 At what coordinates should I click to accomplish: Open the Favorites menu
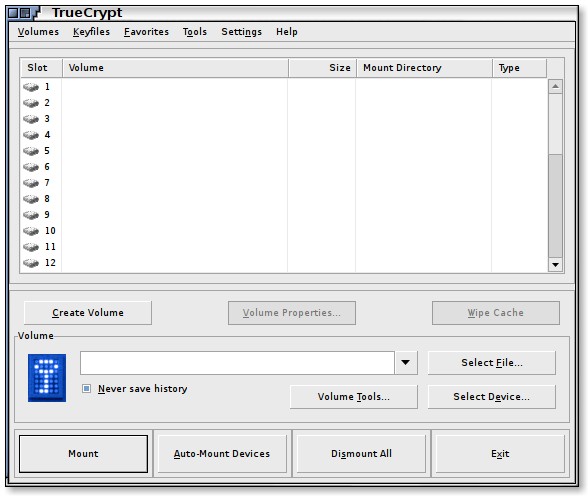[146, 32]
